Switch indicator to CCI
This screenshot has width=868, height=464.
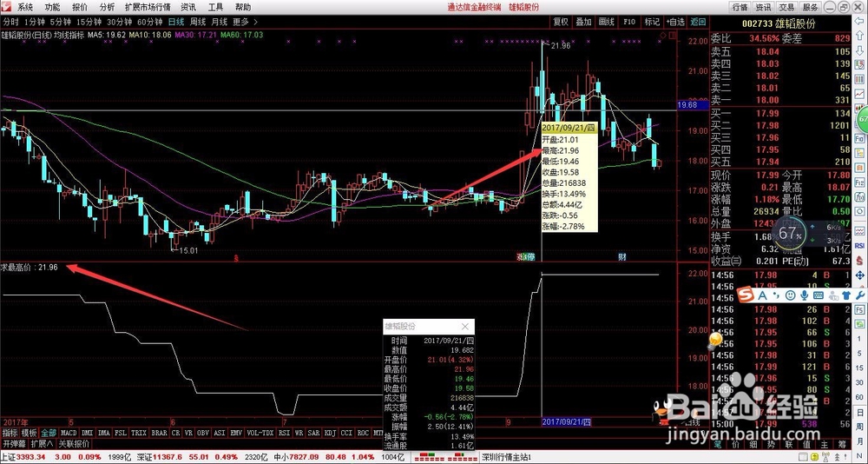(347, 433)
